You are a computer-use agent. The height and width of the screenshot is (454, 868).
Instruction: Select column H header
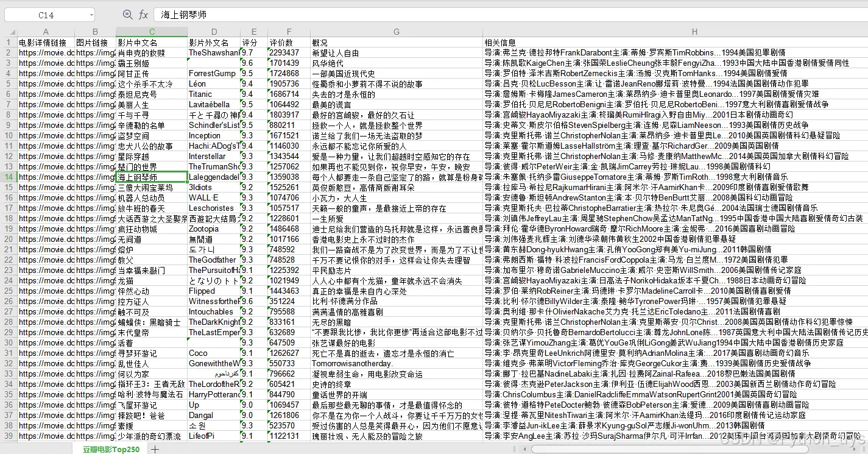pos(676,32)
